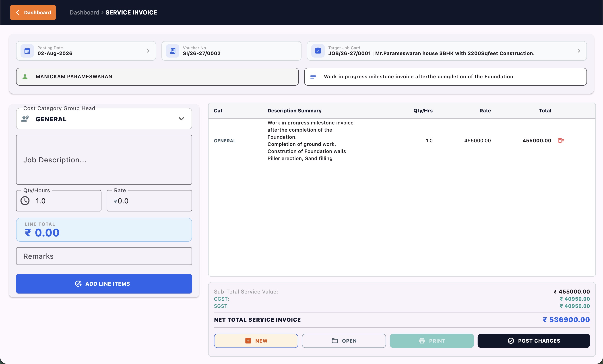
Task: Click the SGST amount 40950.00
Action: coord(575,306)
